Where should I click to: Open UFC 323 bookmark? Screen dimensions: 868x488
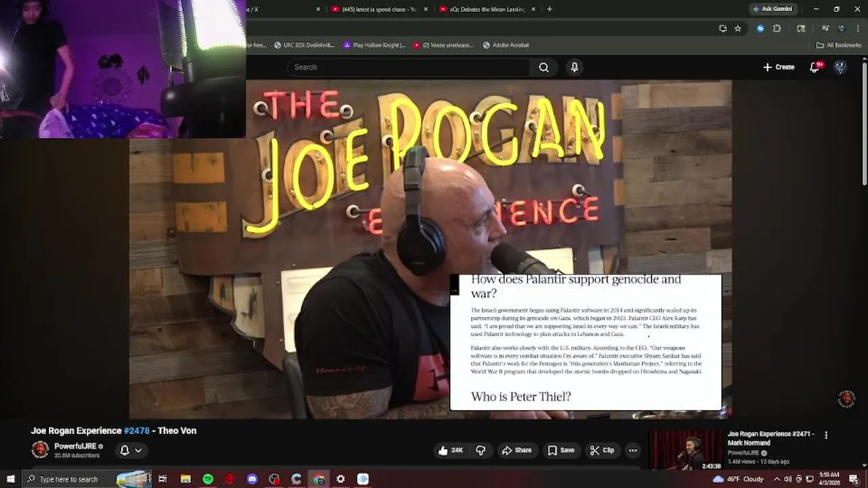click(304, 45)
